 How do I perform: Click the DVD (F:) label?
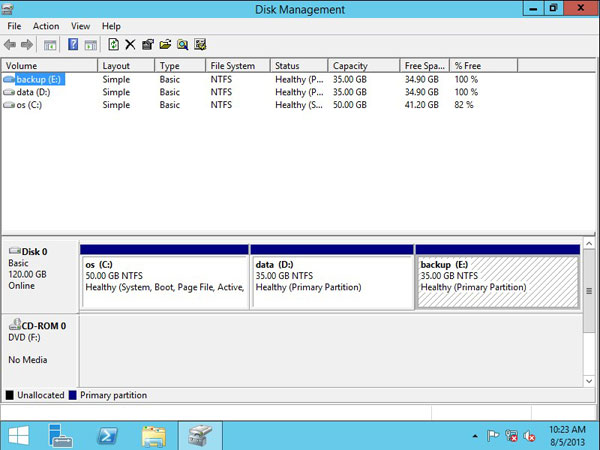[x=24, y=338]
